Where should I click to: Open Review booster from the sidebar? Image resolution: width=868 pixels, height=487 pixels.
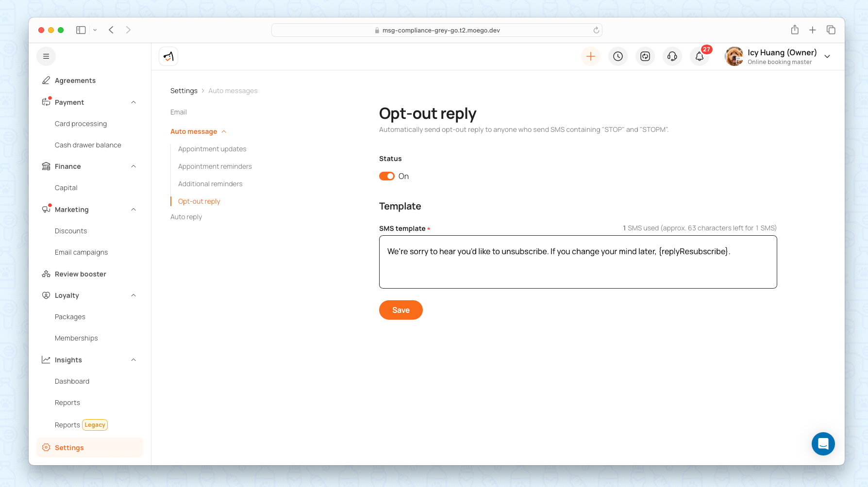pyautogui.click(x=80, y=274)
